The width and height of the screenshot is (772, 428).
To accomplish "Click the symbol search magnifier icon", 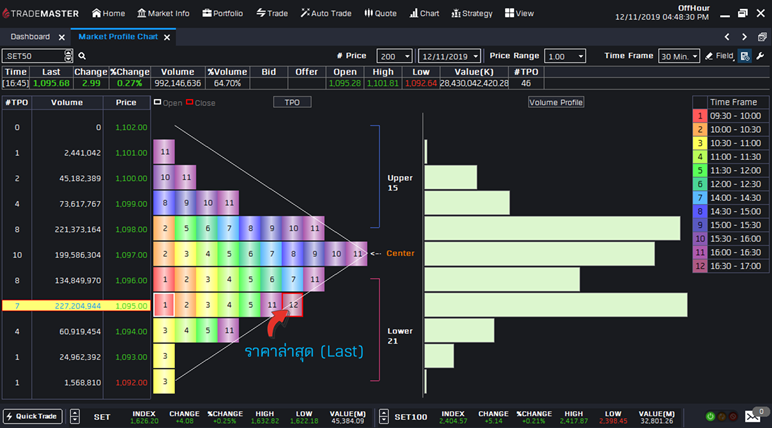I will tap(82, 56).
